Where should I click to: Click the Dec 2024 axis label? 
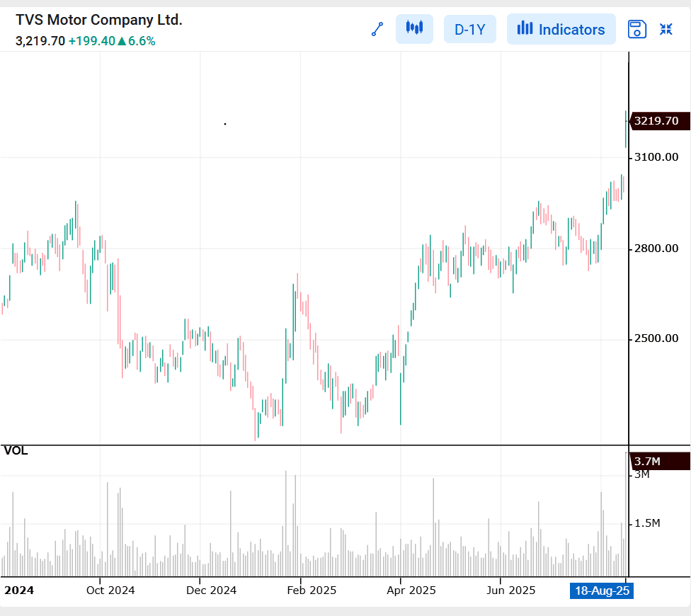click(x=211, y=591)
